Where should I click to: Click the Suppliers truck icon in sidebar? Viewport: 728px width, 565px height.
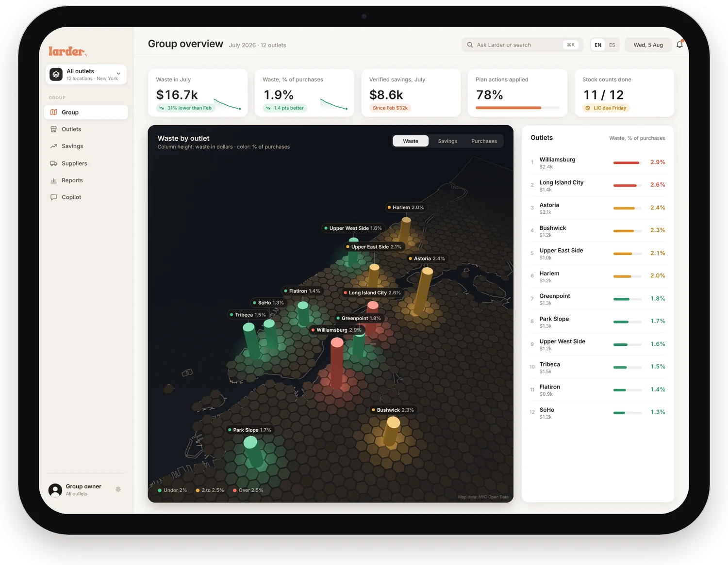53,163
